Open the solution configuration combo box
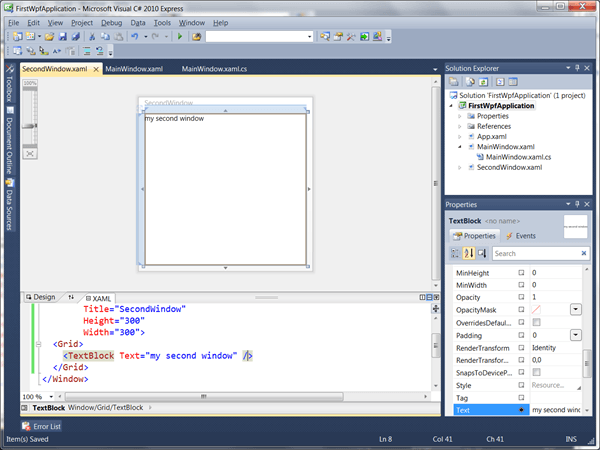 point(259,37)
